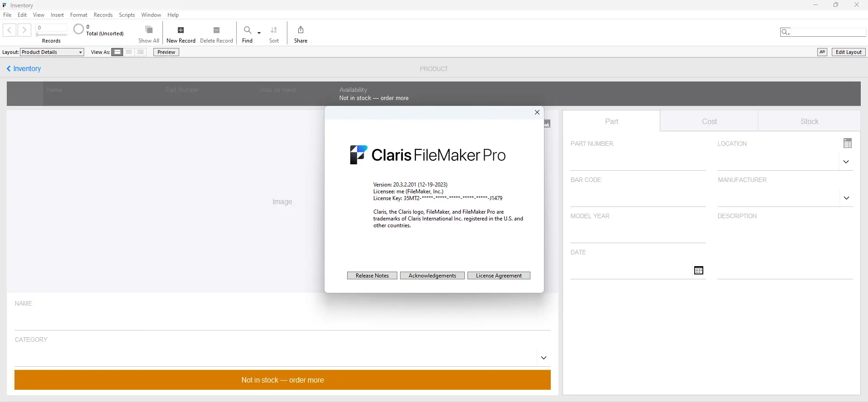Click the record slider under record number
The width and height of the screenshot is (868, 402).
click(x=52, y=34)
